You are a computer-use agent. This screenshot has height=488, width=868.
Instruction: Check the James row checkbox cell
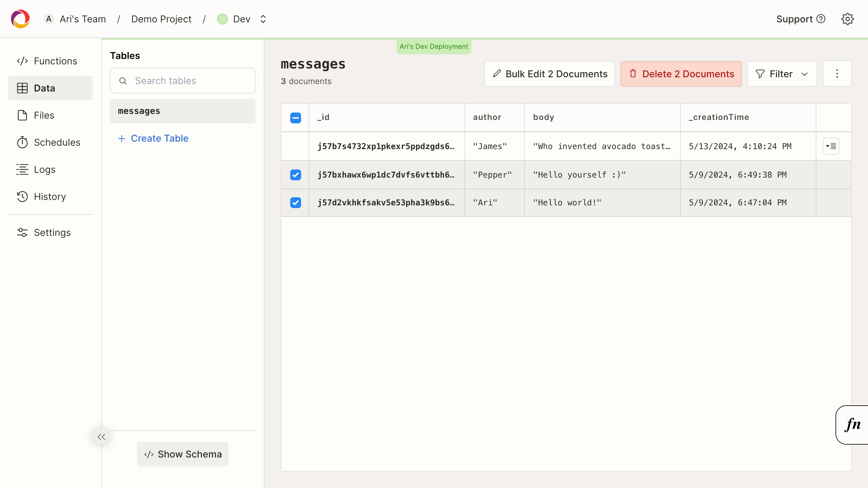(x=295, y=146)
